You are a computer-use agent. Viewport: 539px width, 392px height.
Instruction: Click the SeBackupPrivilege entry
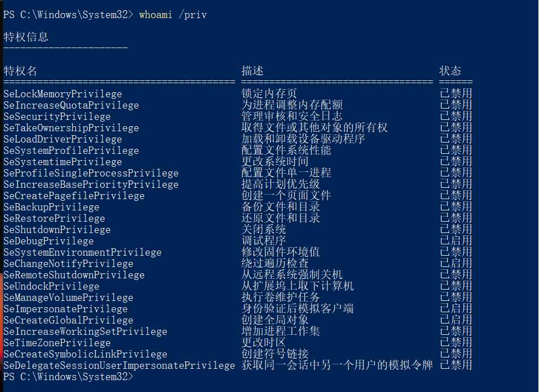51,207
